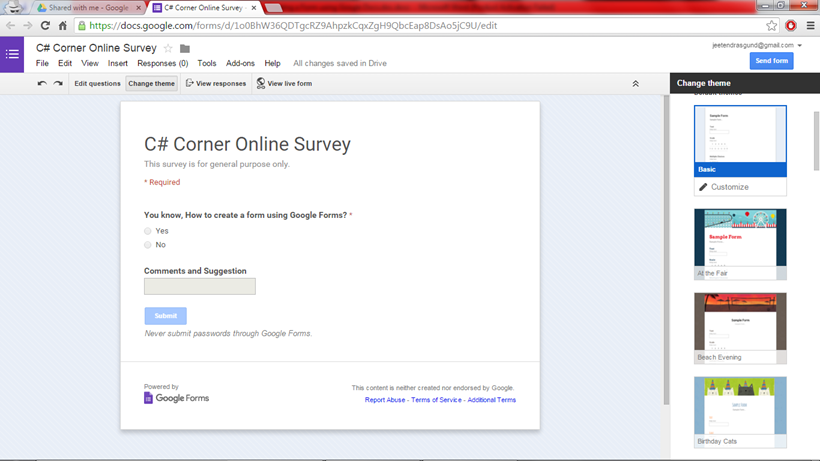
Task: Open the Add-ons menu
Action: (240, 63)
